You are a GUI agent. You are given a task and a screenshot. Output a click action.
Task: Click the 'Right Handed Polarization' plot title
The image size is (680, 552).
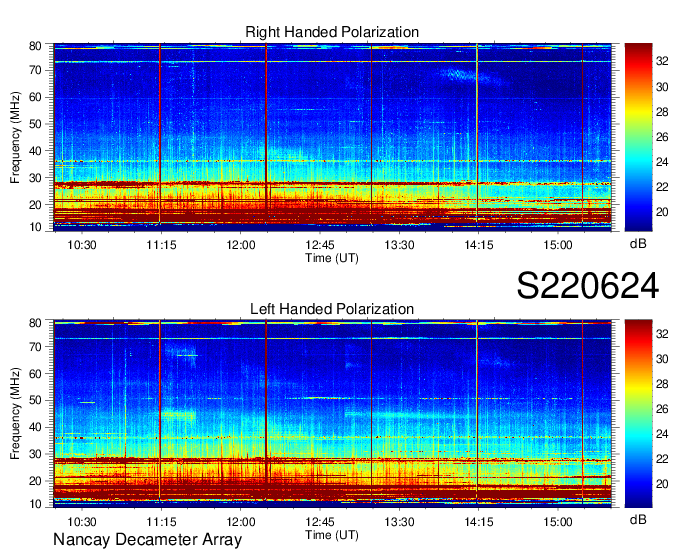[x=332, y=32]
